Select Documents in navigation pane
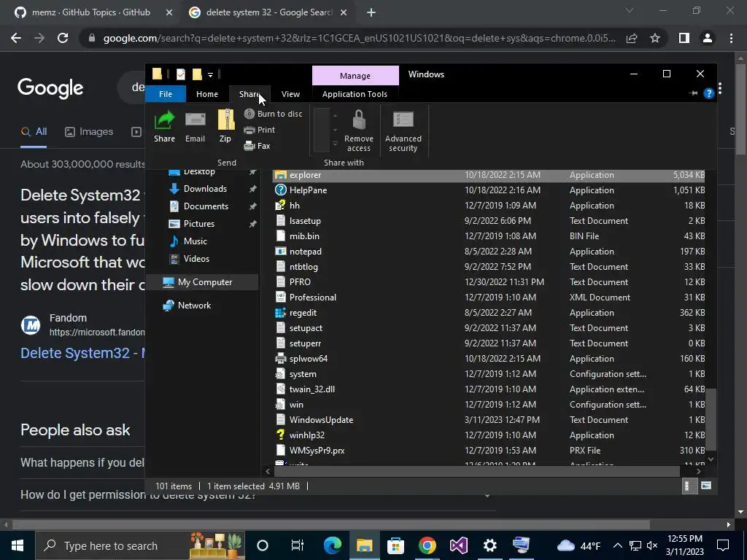The image size is (747, 560). click(206, 206)
